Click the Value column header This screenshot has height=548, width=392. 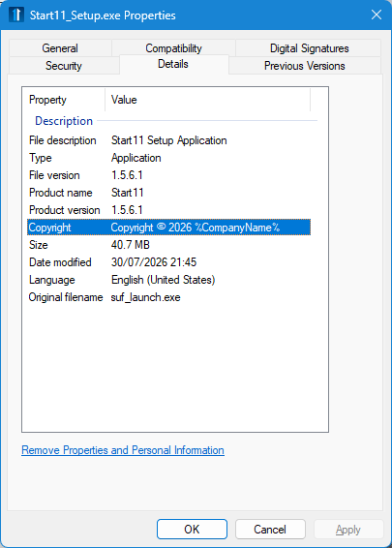207,100
